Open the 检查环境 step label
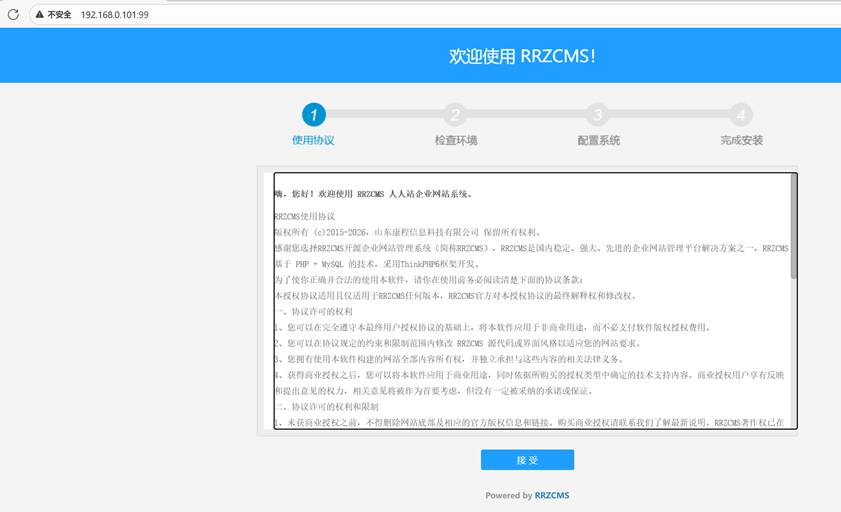Image resolution: width=841 pixels, height=512 pixels. point(456,140)
